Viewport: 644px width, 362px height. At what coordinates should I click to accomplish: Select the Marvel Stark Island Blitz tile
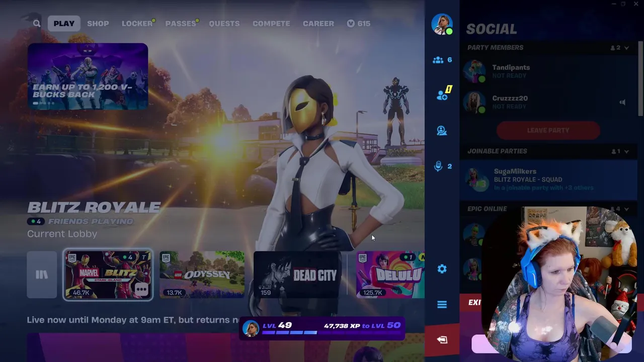point(108,275)
